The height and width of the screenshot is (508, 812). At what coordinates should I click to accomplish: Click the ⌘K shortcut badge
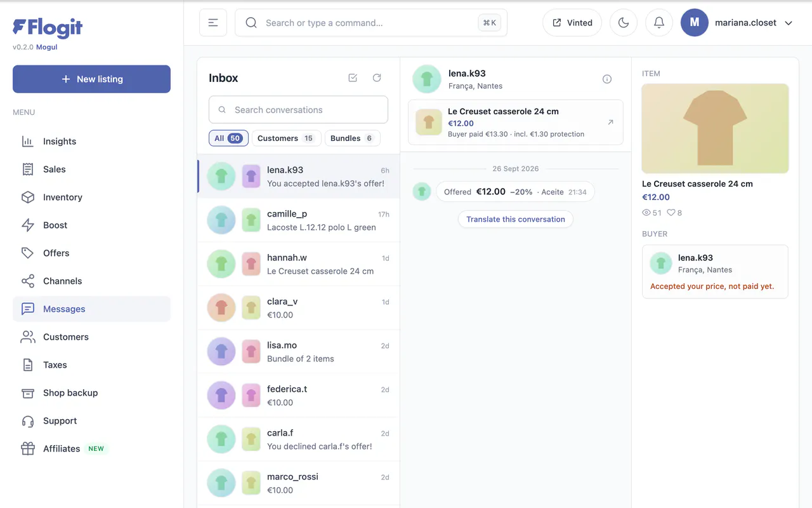click(489, 23)
